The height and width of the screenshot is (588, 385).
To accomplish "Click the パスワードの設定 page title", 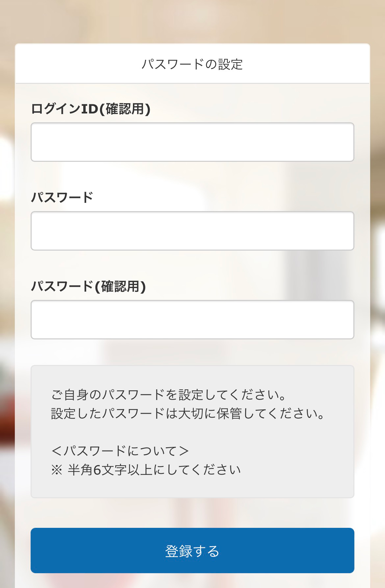I will tap(192, 64).
